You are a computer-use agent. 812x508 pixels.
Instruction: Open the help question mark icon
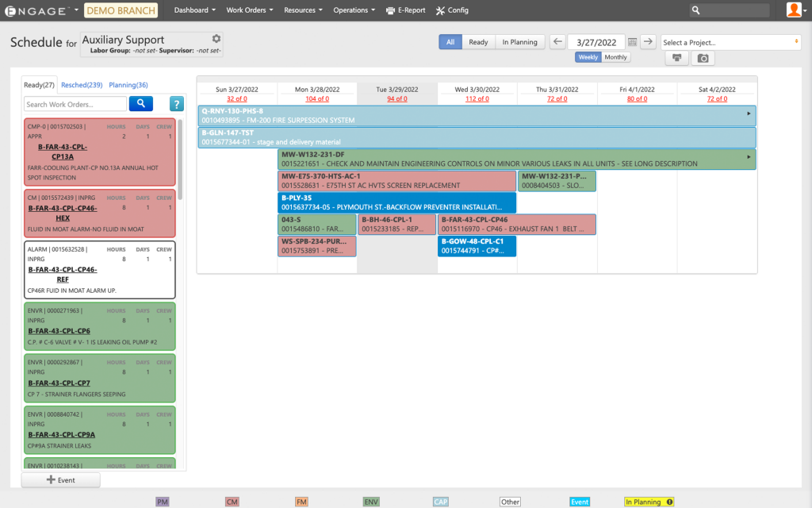177,104
